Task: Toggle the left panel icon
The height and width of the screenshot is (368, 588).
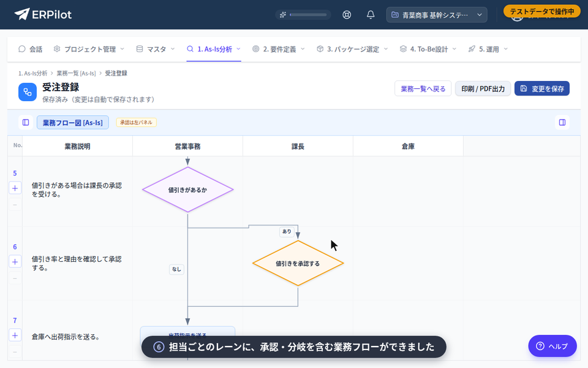Action: pyautogui.click(x=26, y=123)
